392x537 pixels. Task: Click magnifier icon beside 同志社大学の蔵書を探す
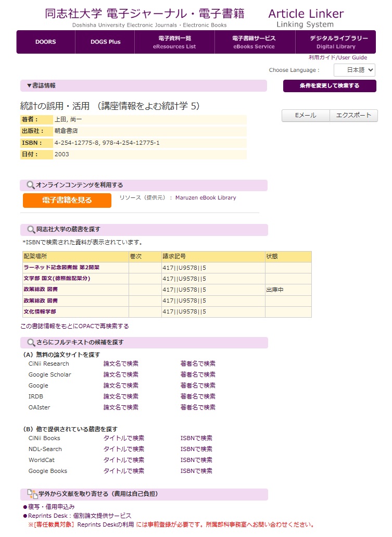point(30,229)
